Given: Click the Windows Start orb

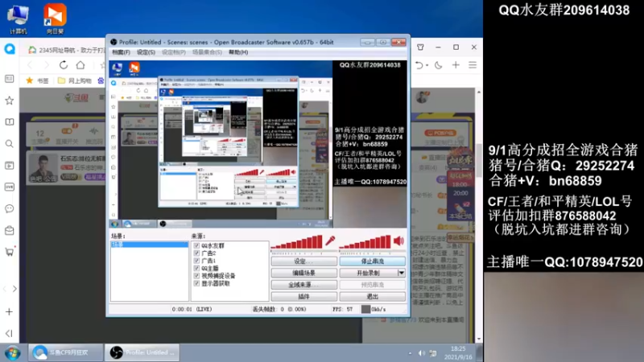Looking at the screenshot, I should click(12, 353).
